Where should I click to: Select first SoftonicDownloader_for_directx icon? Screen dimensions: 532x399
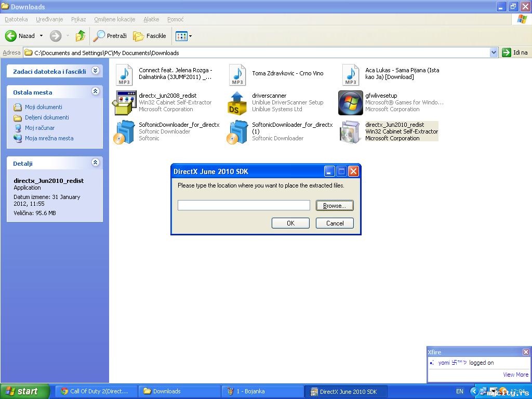[x=124, y=132]
